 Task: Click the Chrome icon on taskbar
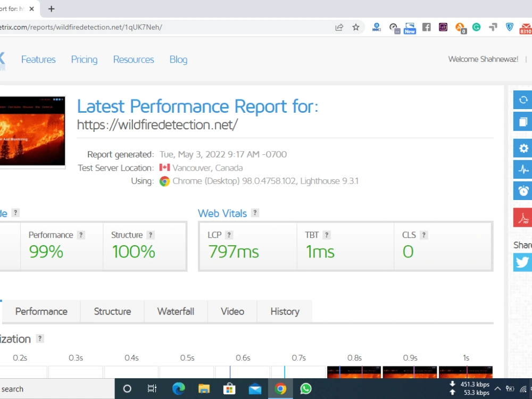280,388
